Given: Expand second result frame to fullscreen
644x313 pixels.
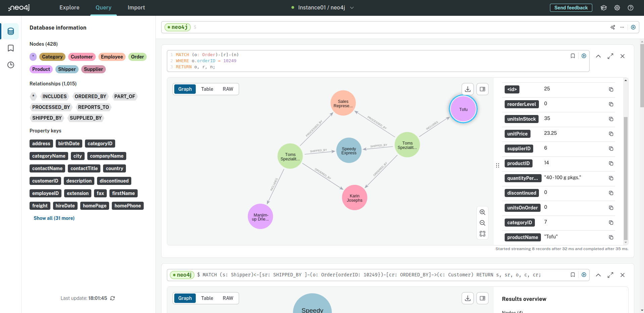Looking at the screenshot, I should (x=610, y=275).
